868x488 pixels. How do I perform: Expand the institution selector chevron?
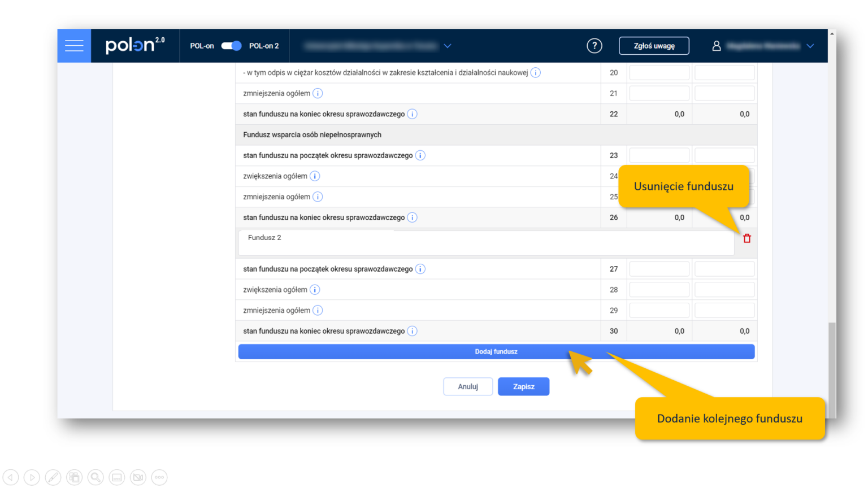[448, 46]
